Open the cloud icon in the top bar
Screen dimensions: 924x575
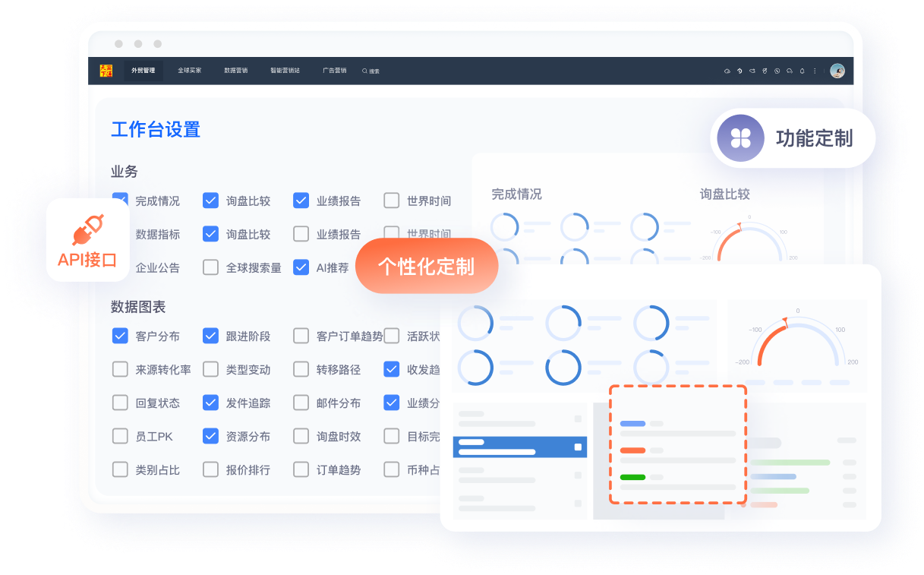pos(727,71)
